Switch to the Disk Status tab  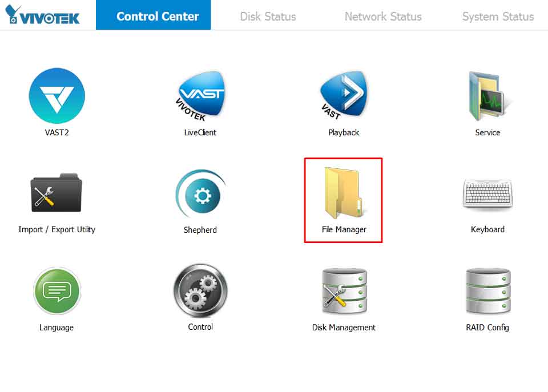[268, 16]
